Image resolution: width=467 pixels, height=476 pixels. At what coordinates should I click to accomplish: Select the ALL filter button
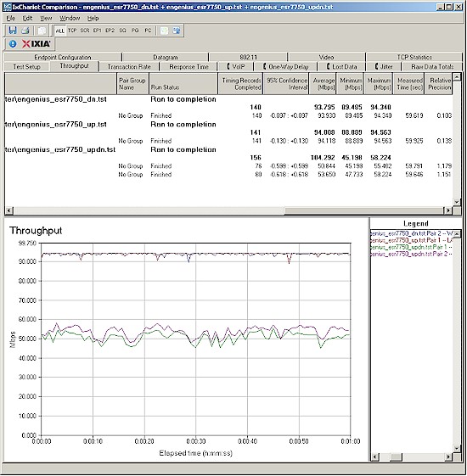(59, 31)
